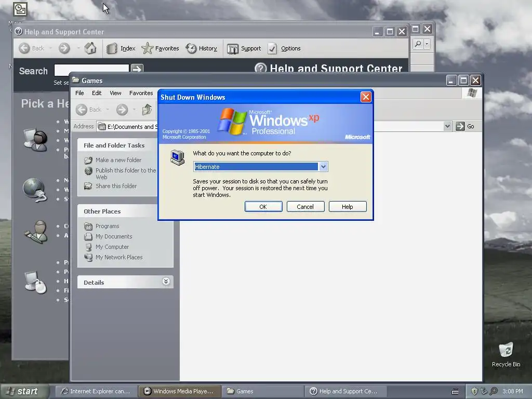
Task: Click Make a new folder
Action: (x=118, y=160)
